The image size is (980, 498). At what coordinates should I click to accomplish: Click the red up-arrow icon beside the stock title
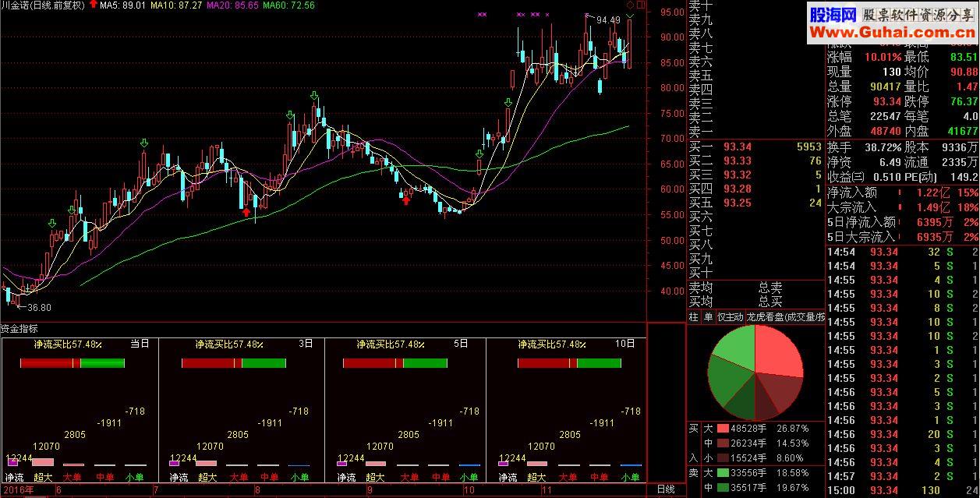[94, 5]
